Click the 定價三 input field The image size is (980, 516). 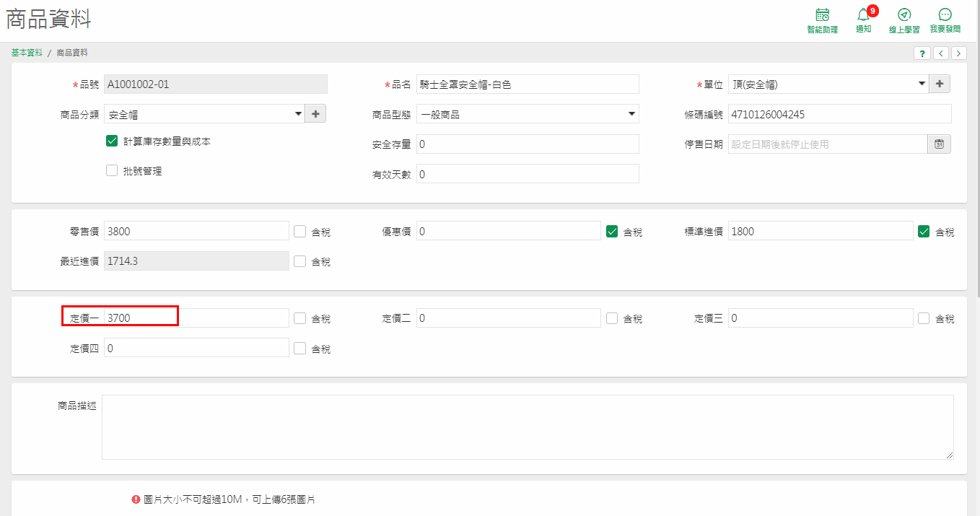point(821,318)
